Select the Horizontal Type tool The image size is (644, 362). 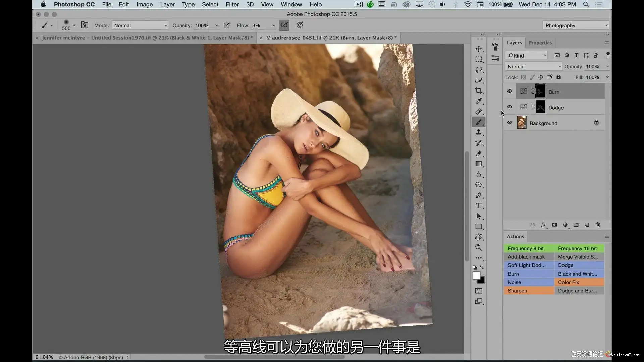pos(479,206)
